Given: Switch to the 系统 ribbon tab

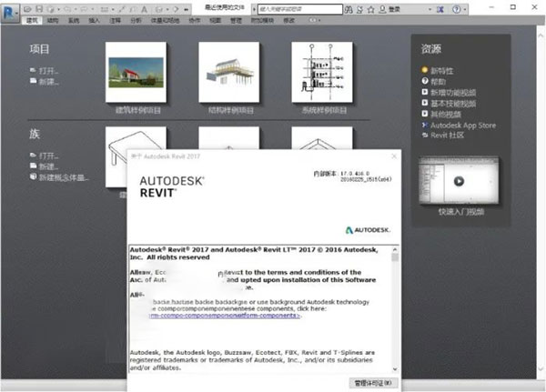Looking at the screenshot, I should pos(74,21).
